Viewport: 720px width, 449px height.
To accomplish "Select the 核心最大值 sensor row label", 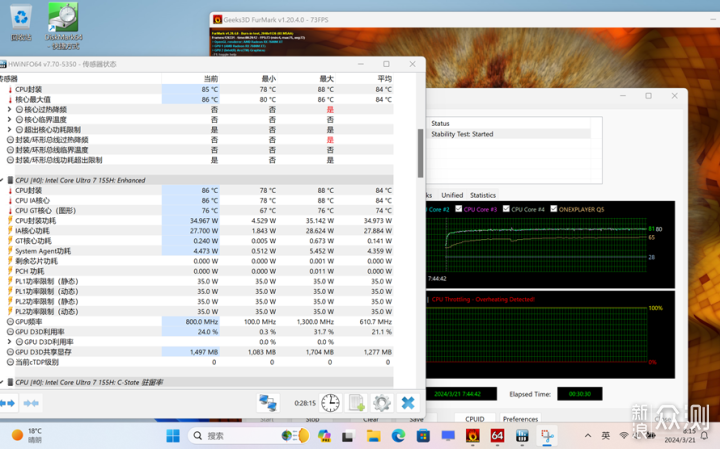I will 33,99.
